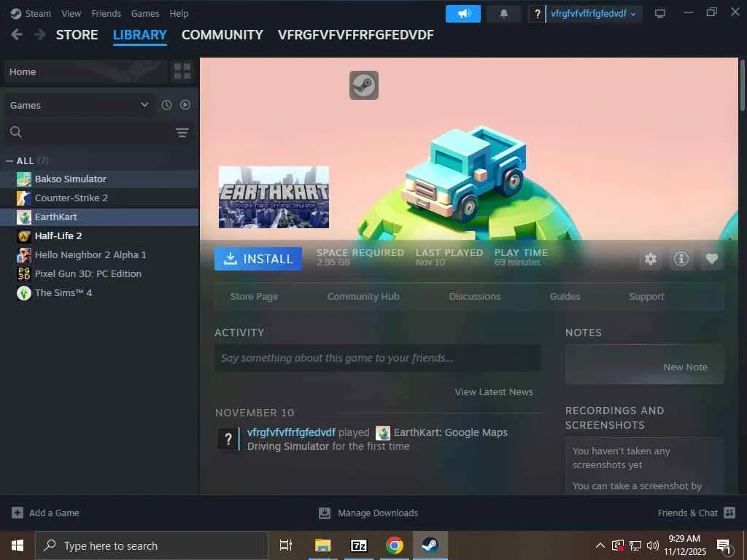Collapse the ALL games category
747x560 pixels.
[x=9, y=161]
